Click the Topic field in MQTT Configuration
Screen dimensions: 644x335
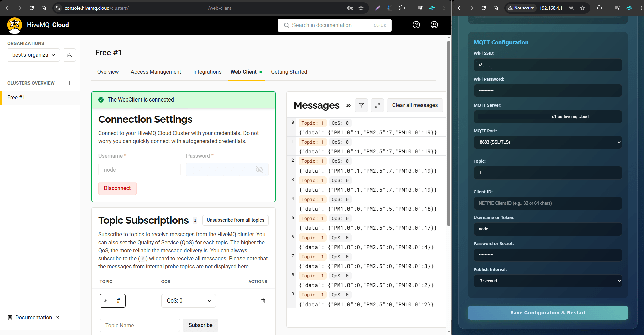pos(548,173)
